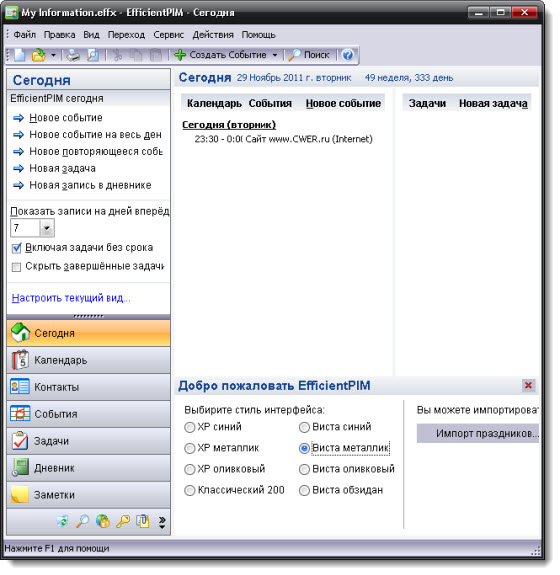Viewport: 560px width, 575px height.
Task: Click the scissors cut toolbar icon
Action: [117, 55]
